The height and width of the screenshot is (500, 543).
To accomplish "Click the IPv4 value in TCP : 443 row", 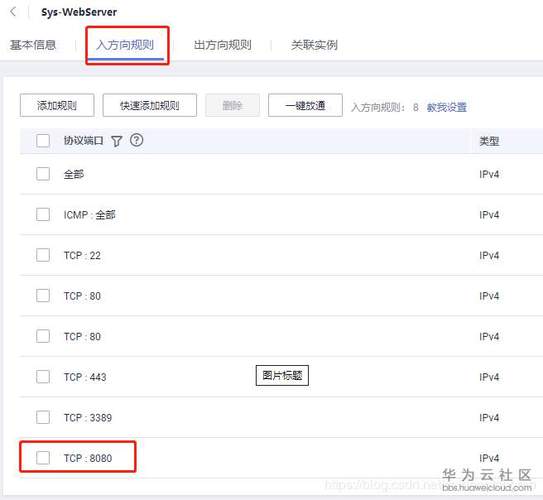I will pyautogui.click(x=489, y=377).
